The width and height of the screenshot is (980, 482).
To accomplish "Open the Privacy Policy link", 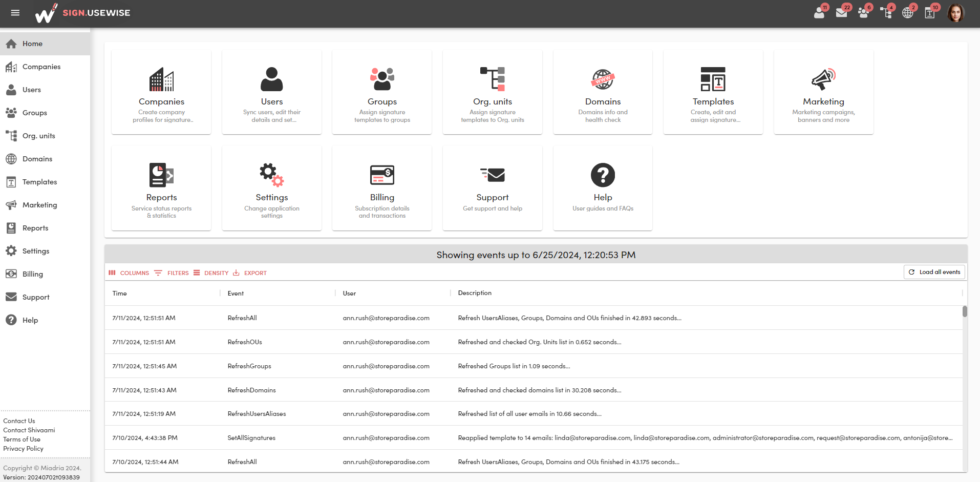I will click(x=23, y=448).
